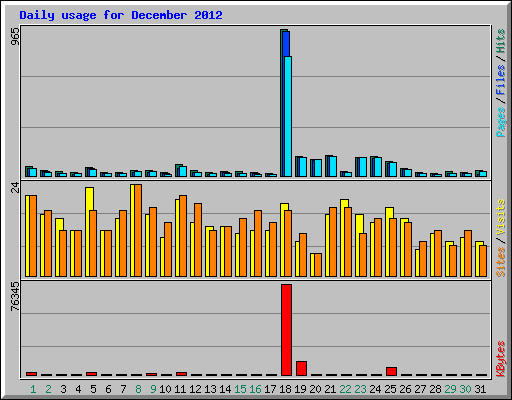
Task: Click the day 18 axis label
Action: point(285,389)
